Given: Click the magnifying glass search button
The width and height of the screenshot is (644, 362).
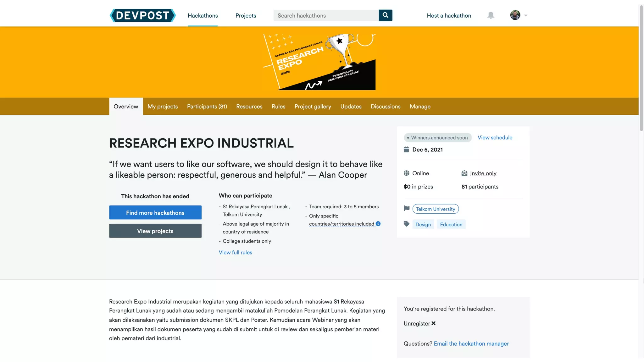Looking at the screenshot, I should click(385, 15).
